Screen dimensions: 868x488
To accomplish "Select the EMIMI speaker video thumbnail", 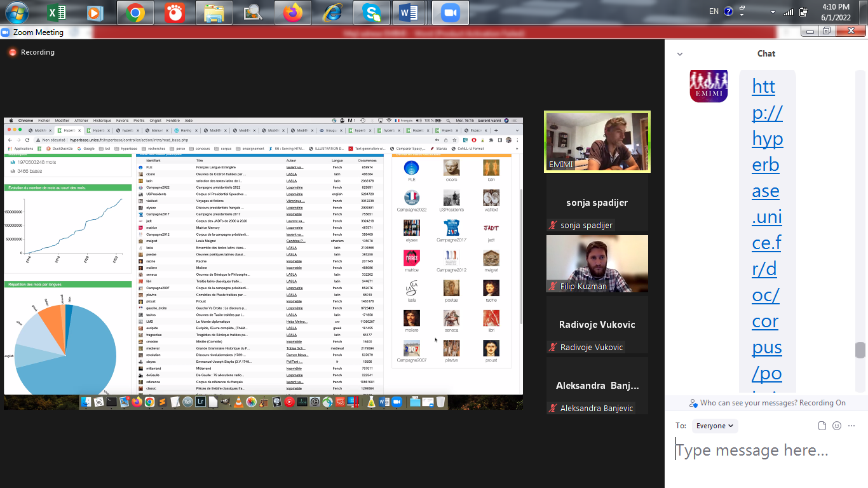I will pos(597,142).
